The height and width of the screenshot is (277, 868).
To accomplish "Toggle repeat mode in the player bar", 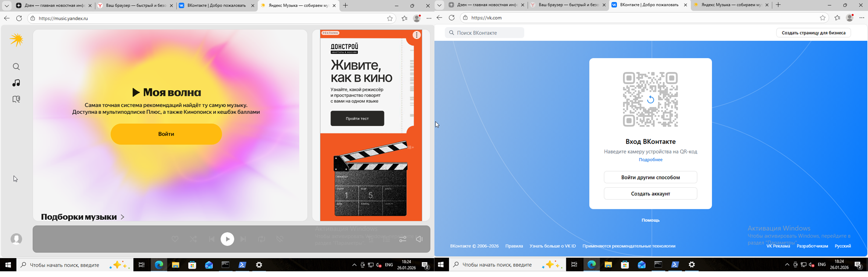I will 261,239.
